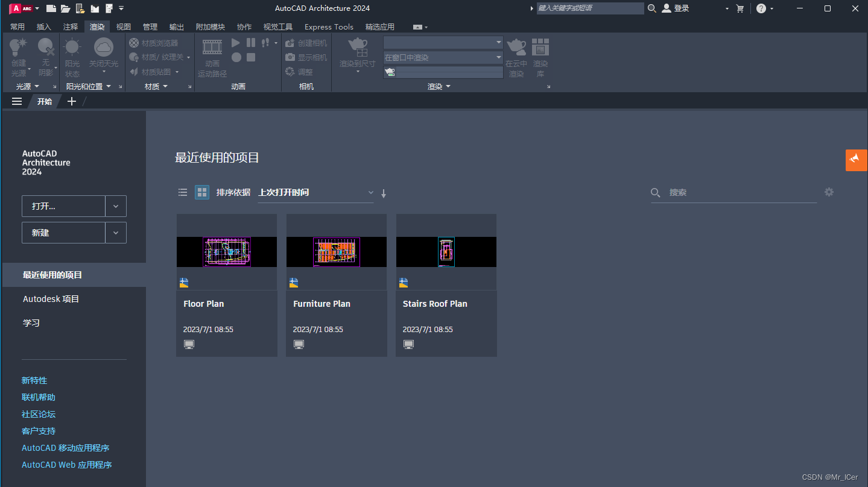
Task: Click the animation play button in ribbon
Action: tap(236, 43)
